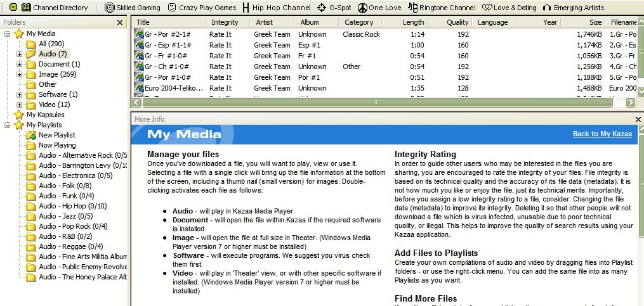644x306 pixels.
Task: Expand the Document (1) folder node
Action: click(x=19, y=65)
